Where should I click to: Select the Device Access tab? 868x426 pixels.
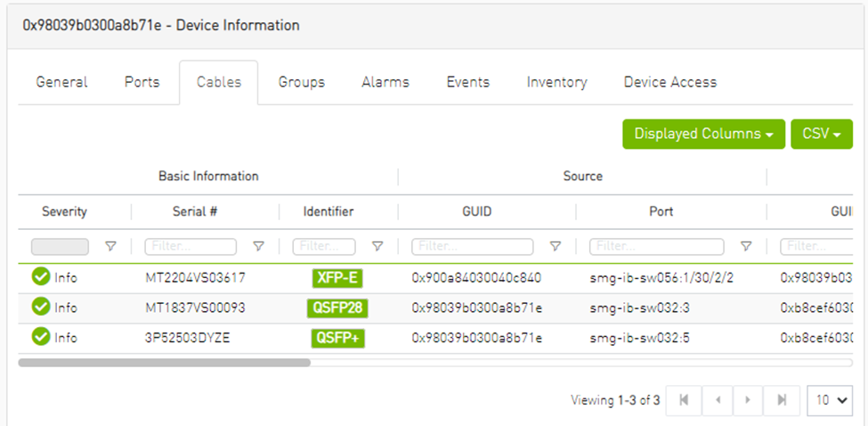pyautogui.click(x=669, y=82)
